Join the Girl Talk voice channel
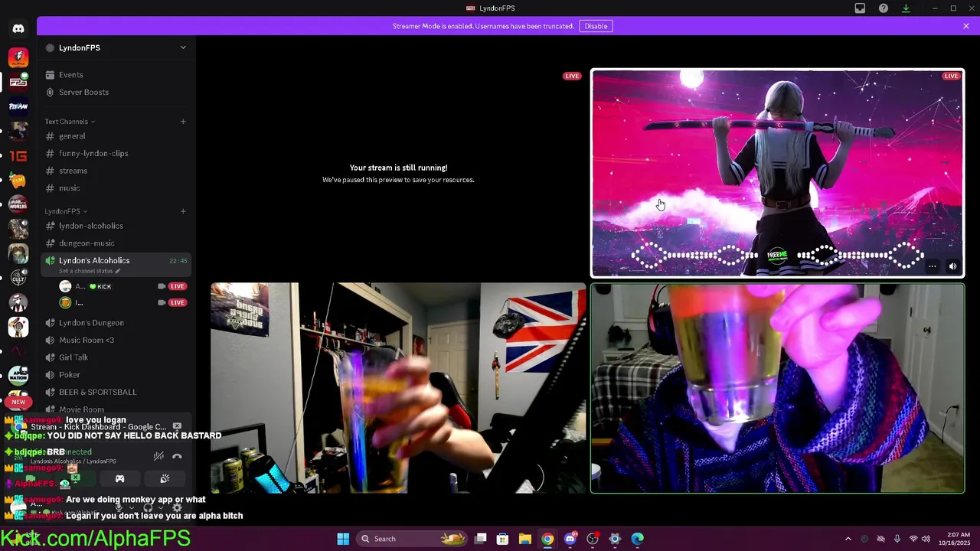This screenshot has width=980, height=551. click(x=116, y=357)
